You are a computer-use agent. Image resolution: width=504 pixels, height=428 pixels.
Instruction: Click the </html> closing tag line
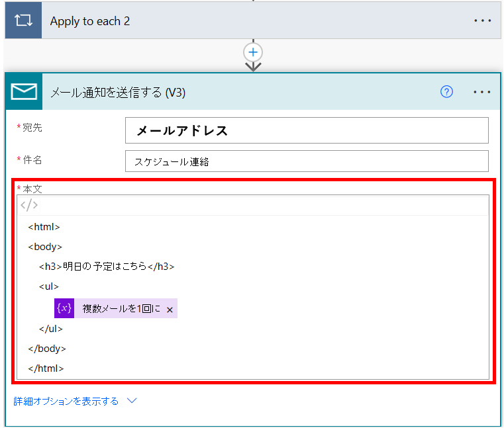(x=46, y=368)
